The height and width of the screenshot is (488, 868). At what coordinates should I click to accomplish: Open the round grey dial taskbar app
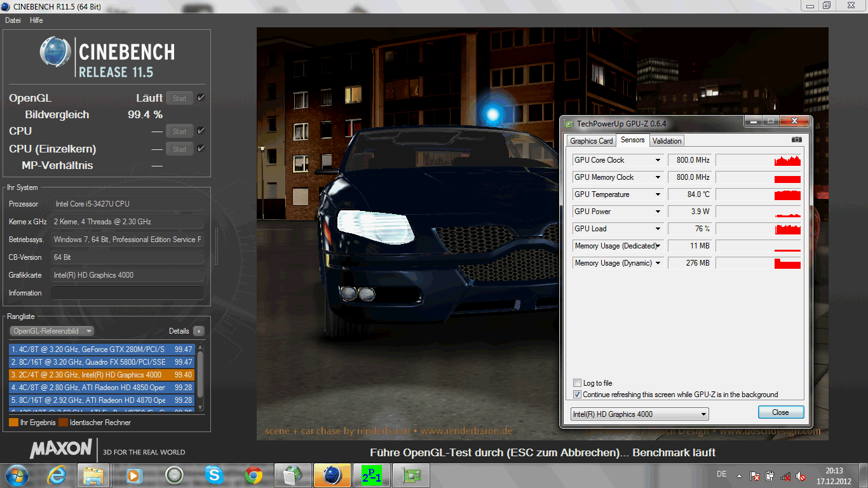tap(174, 475)
